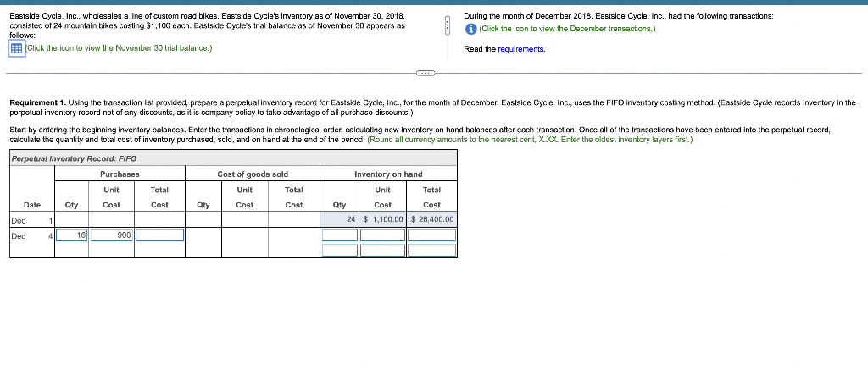
Task: Click the Dec 1 unit cost $ 1,100.00 cell
Action: tap(382, 219)
